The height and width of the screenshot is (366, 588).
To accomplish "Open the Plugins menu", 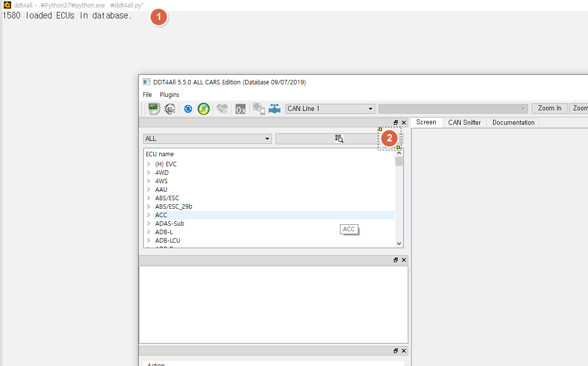I will (x=170, y=95).
